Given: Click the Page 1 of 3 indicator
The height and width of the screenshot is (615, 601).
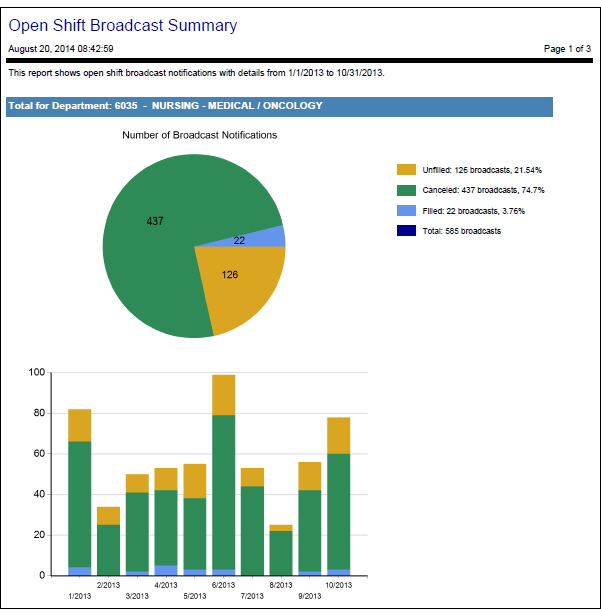Looking at the screenshot, I should pos(567,48).
